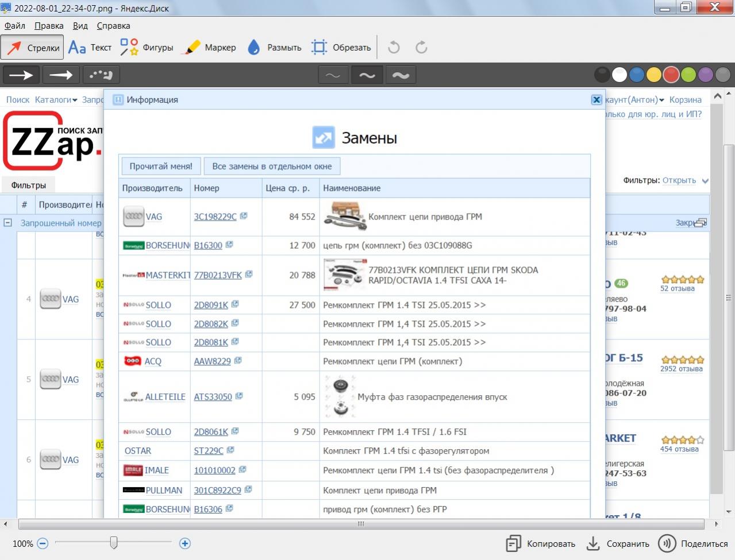Viewport: 735px width, 560px height.
Task: Pick the red color swatch
Action: coord(671,75)
